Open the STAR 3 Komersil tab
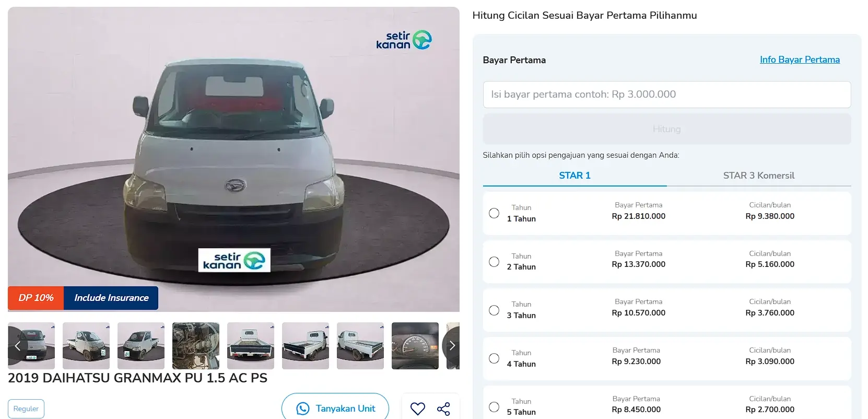Viewport: 868px width, 419px height. (x=759, y=176)
